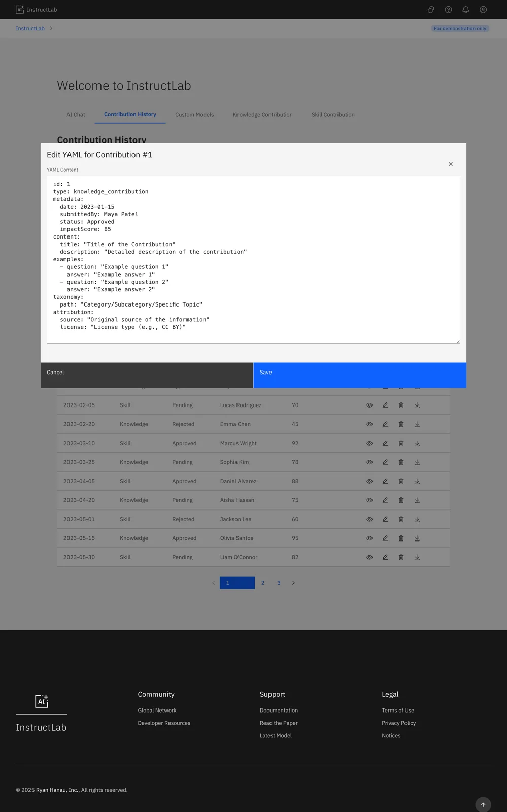Screen dimensions: 507x812
Task: Edit the Marcus Wright row with pencil icon
Action: click(x=385, y=444)
